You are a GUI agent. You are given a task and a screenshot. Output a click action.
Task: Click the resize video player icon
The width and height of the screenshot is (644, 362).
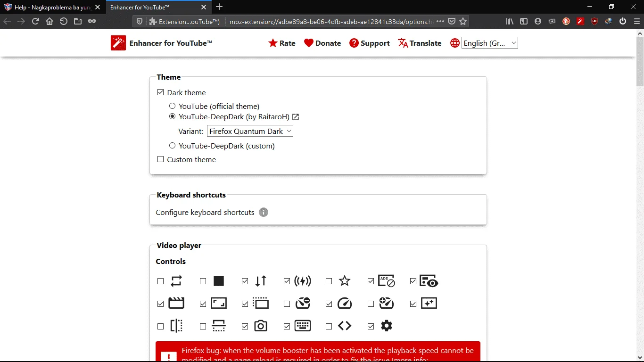pyautogui.click(x=219, y=303)
